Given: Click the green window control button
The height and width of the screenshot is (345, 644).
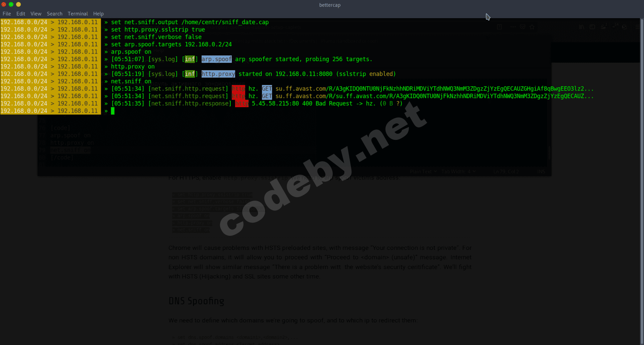Looking at the screenshot, I should [11, 4].
